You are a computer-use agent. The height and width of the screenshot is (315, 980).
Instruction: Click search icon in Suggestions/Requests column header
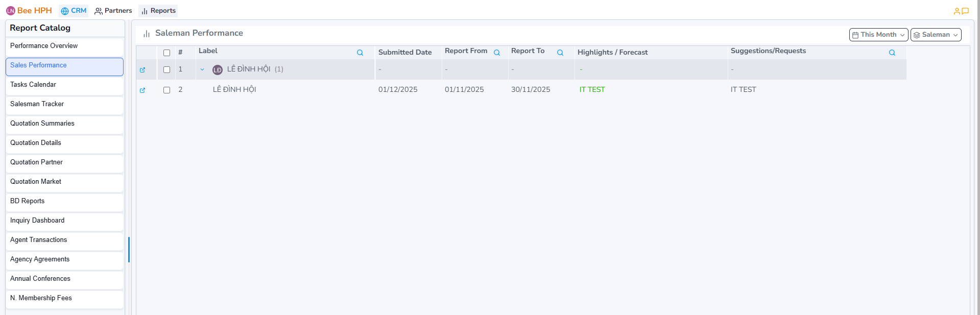[x=892, y=53]
